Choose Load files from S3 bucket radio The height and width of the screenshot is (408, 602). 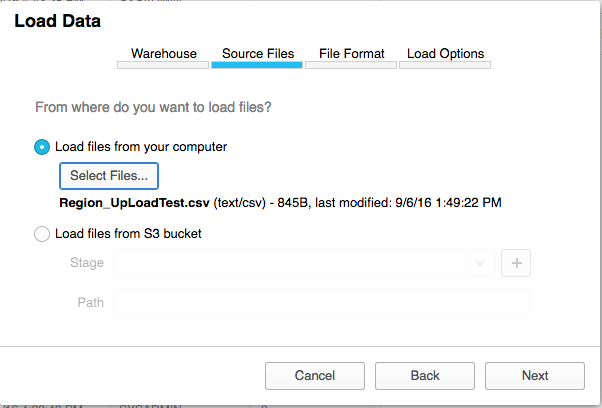(42, 235)
